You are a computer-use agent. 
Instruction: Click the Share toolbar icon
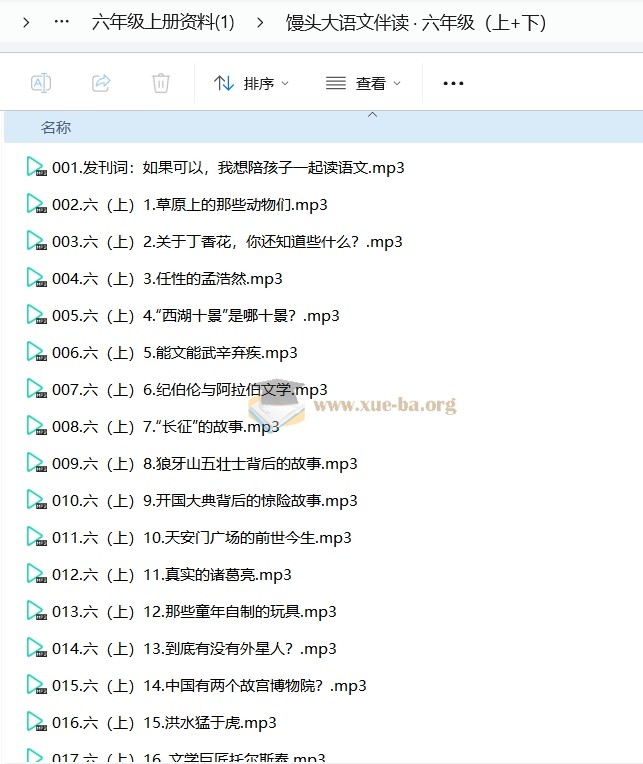click(101, 83)
